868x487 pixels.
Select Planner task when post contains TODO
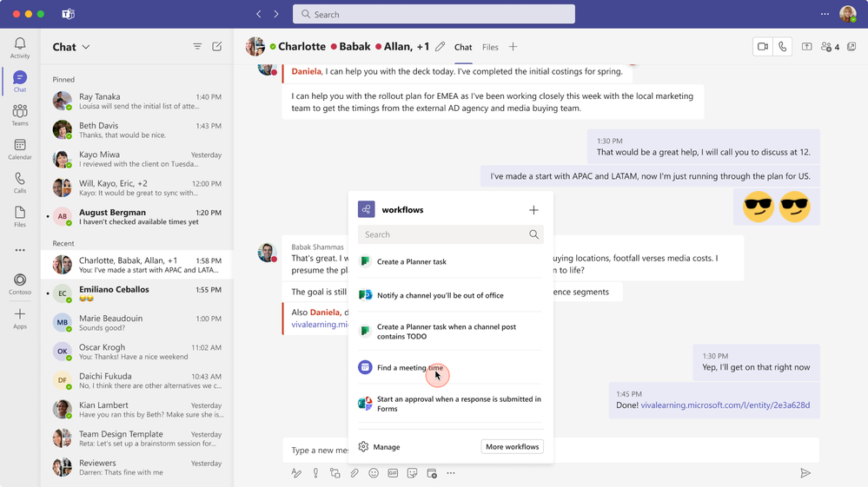450,332
